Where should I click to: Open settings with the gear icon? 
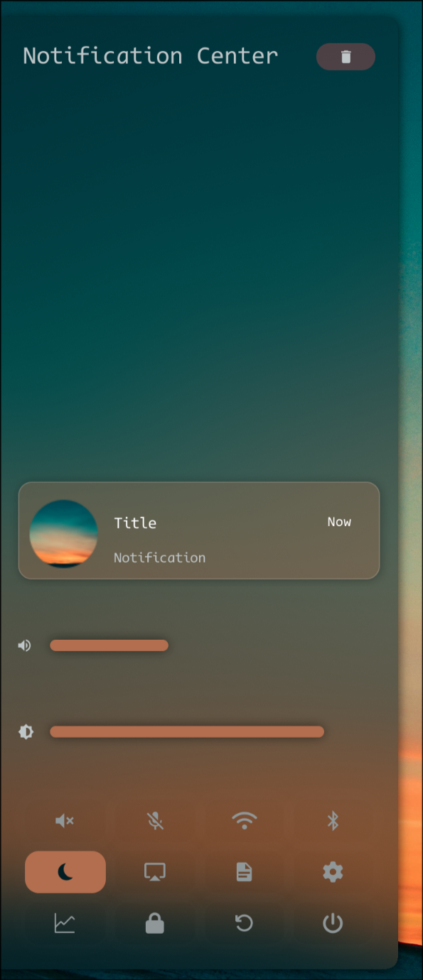[333, 872]
